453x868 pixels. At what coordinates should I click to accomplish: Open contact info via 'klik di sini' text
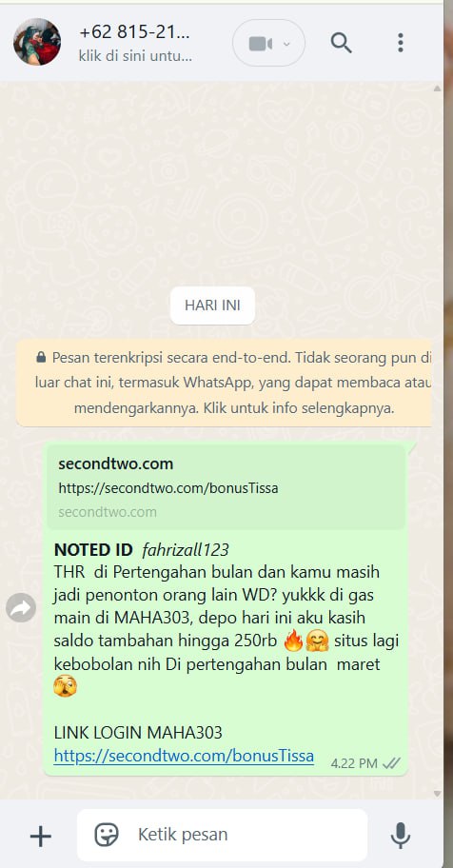[x=136, y=56]
